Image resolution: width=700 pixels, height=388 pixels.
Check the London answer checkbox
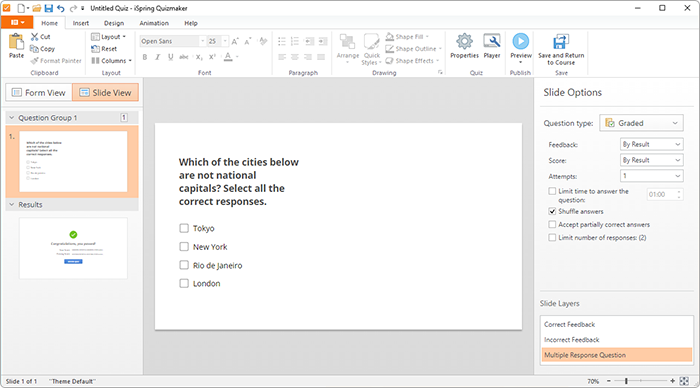click(184, 283)
